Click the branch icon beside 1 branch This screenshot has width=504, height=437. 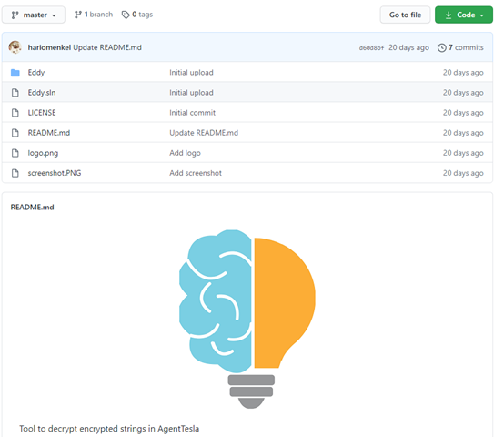pyautogui.click(x=78, y=15)
